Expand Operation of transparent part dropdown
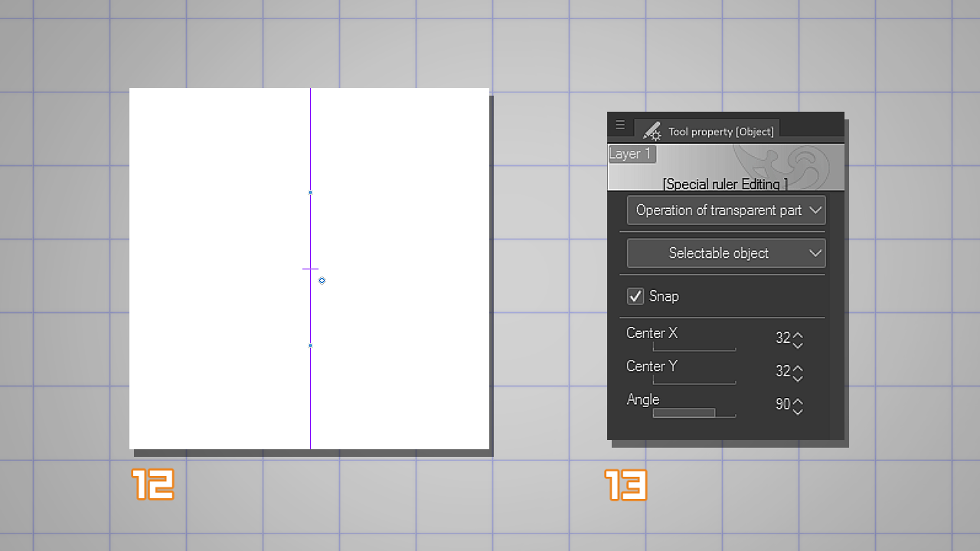Viewport: 980px width, 551px height. click(725, 210)
